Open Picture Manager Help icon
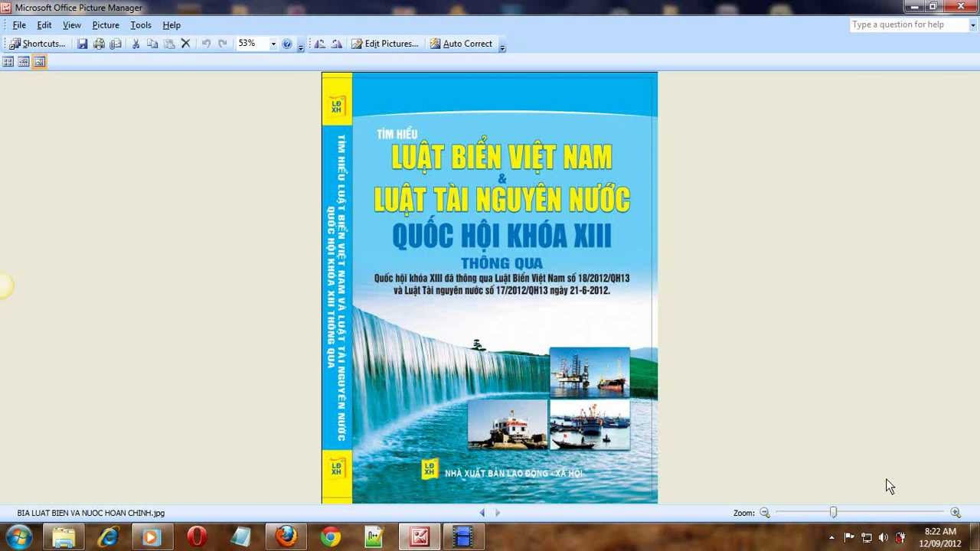980x551 pixels. pos(287,44)
